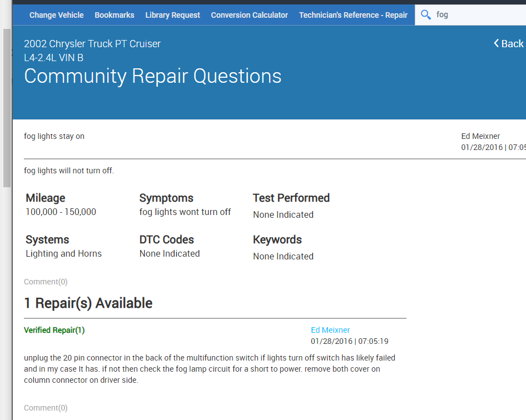Click the "Mileage" heading

pyautogui.click(x=45, y=198)
